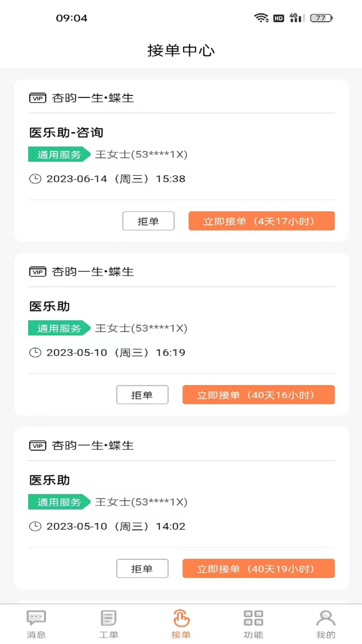Screen dimensions: 362x644
Task: Open the 我的 profile icon
Action: click(x=325, y=618)
